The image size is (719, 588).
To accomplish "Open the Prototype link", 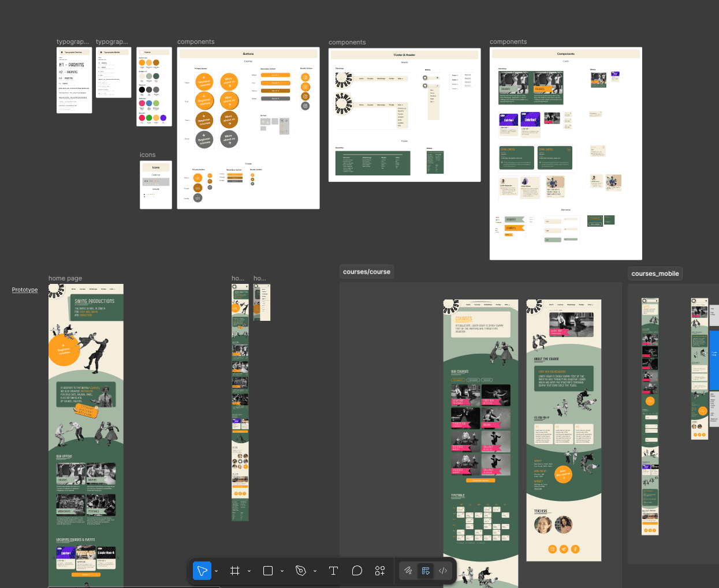I will (24, 289).
